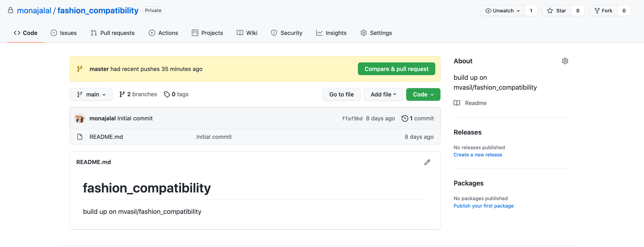Open Initial commit message in README.md row

[214, 137]
